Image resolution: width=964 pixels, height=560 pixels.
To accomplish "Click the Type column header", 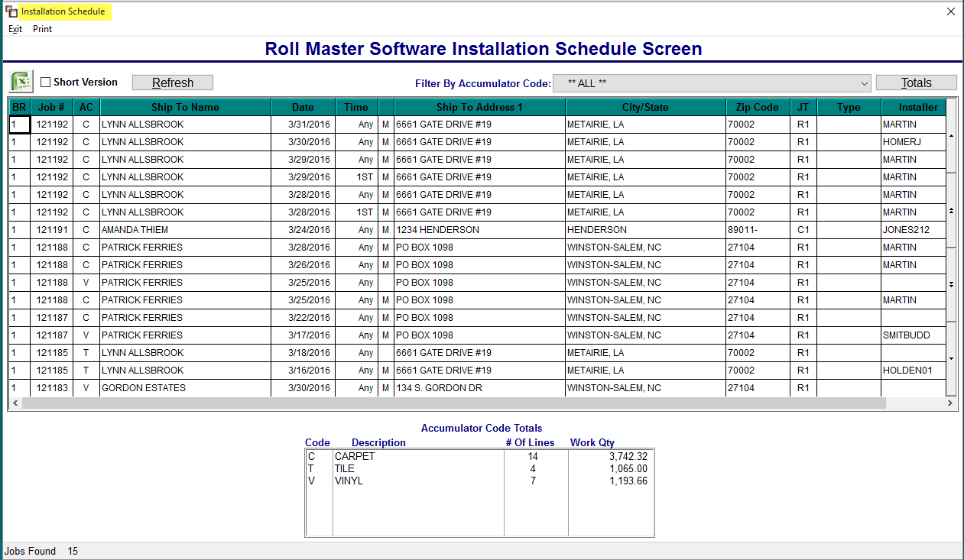I will 849,107.
